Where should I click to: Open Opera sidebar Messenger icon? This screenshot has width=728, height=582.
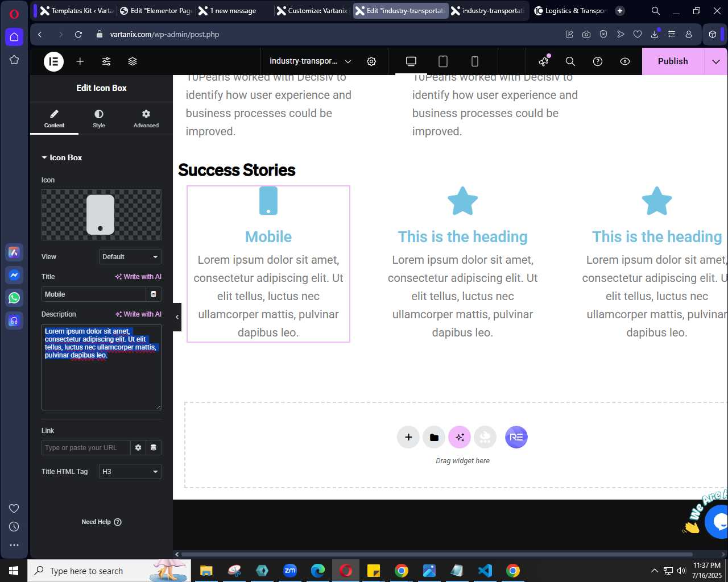pos(14,275)
